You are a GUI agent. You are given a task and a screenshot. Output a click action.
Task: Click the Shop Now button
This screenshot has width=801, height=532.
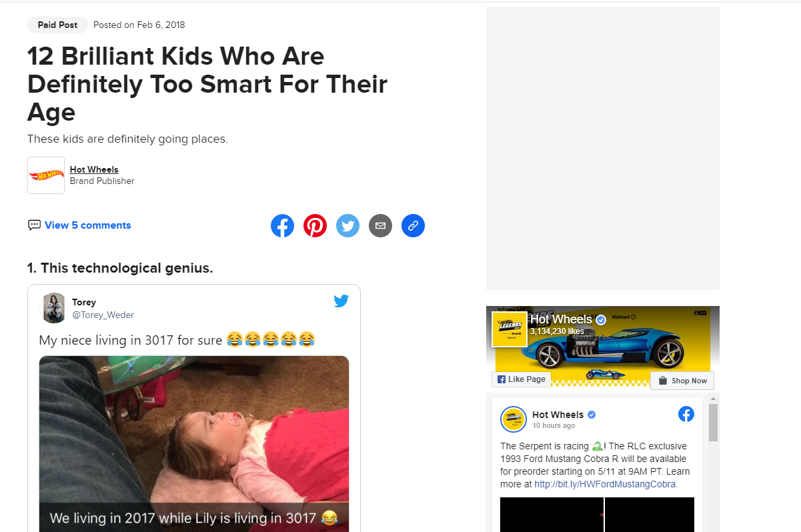pos(682,381)
